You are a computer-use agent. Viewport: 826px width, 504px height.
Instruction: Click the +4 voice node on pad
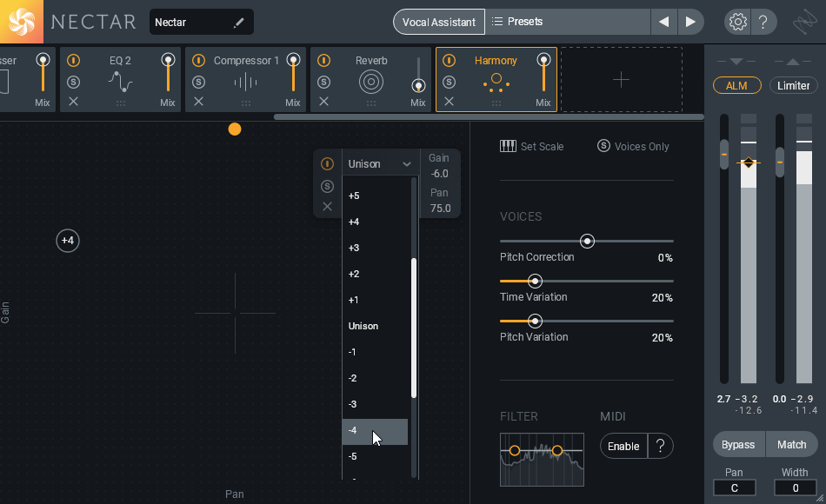point(68,241)
